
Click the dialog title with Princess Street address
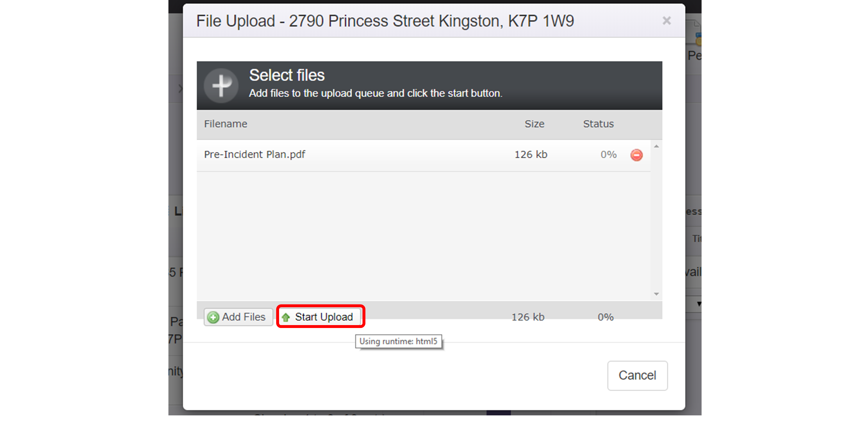click(x=385, y=21)
